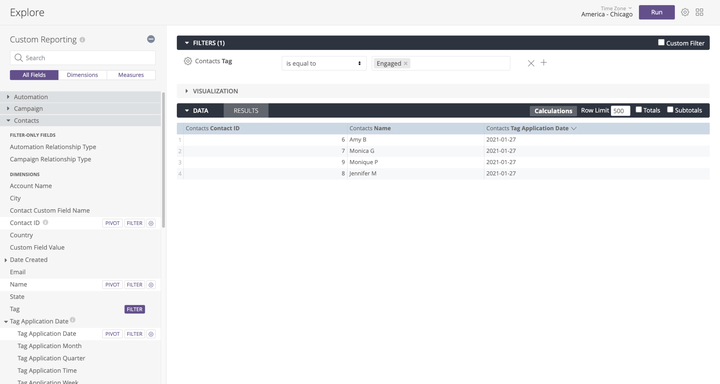Select the Automation Relationship Type field

pyautogui.click(x=53, y=147)
